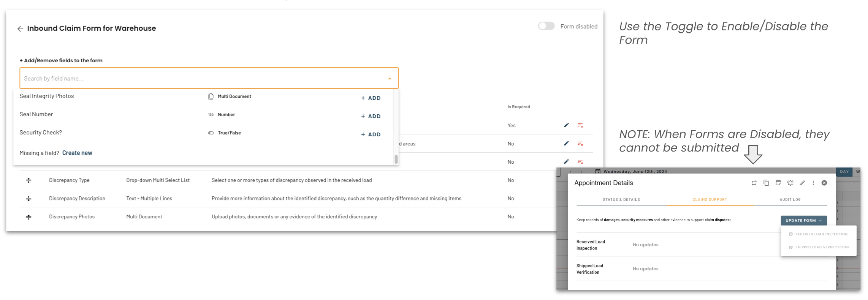This screenshot has width=868, height=300.
Task: Go back using the arrow beside Inbound Claim Form
Action: pyautogui.click(x=20, y=28)
